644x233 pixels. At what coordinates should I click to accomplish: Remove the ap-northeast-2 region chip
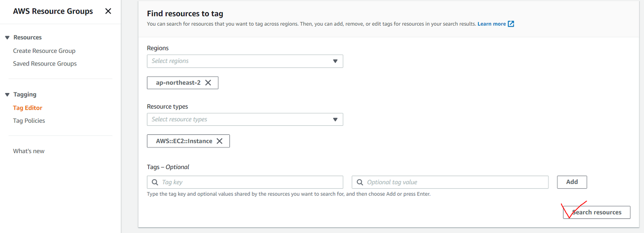[x=208, y=83]
